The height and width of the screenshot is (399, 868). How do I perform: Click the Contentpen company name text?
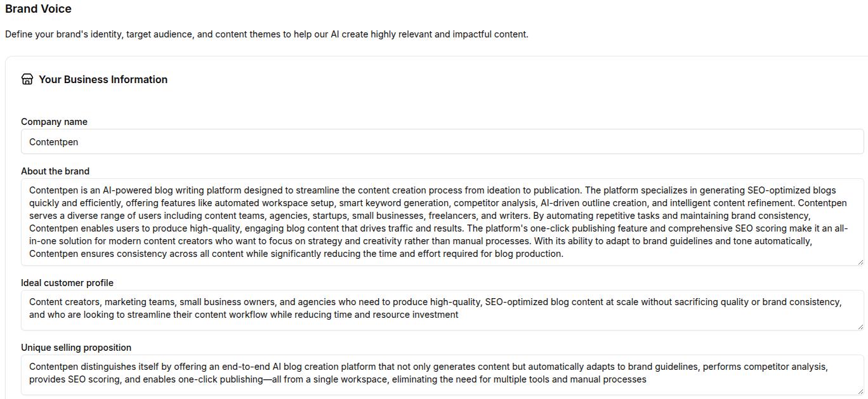point(53,142)
